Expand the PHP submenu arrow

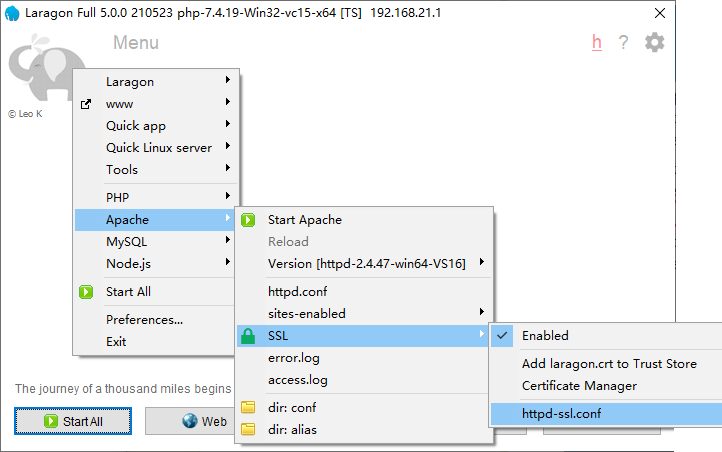point(227,196)
